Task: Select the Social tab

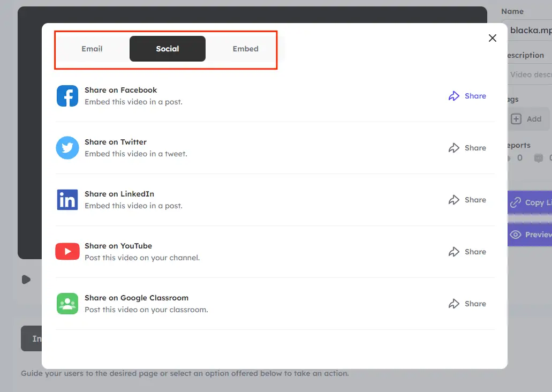Action: (x=168, y=49)
